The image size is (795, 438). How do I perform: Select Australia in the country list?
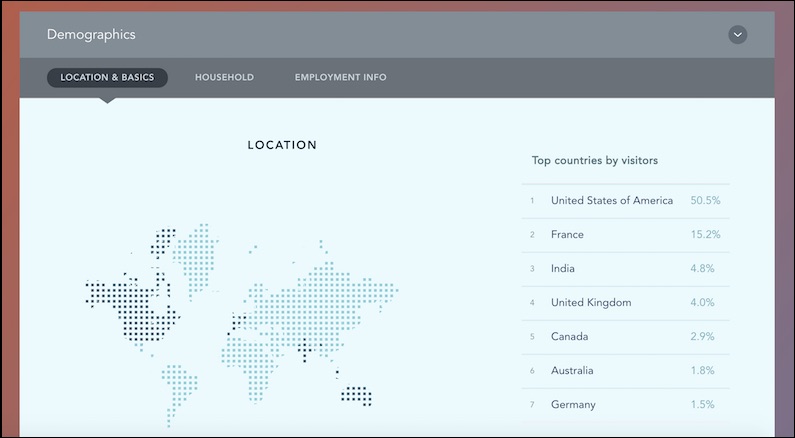[x=572, y=371]
